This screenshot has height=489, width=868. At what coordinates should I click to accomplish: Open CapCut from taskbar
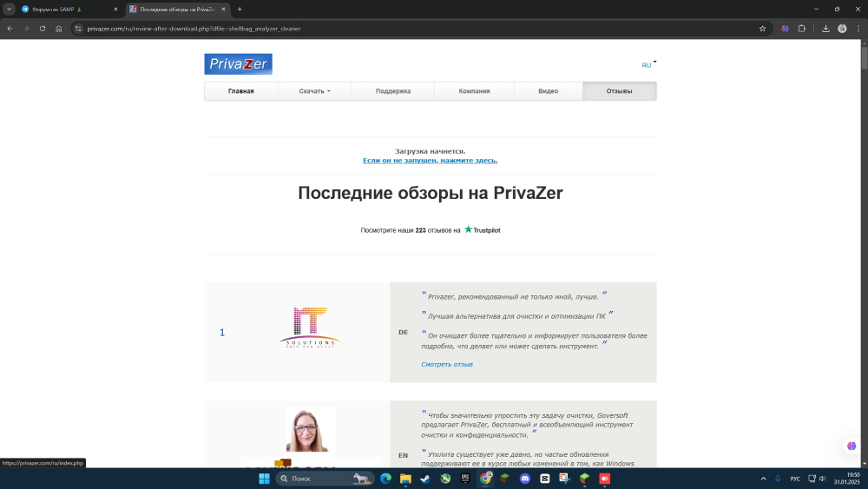[x=545, y=479]
